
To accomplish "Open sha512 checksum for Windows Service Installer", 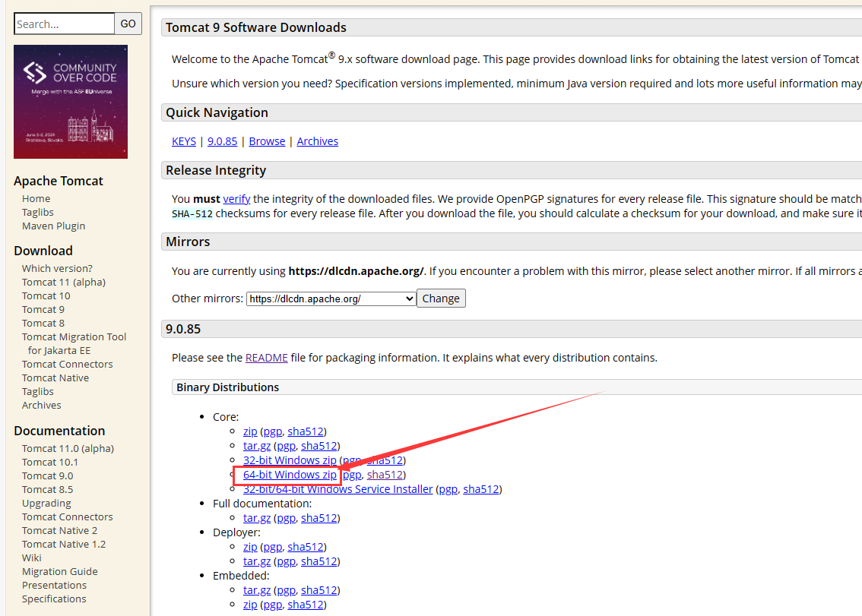I will [x=481, y=489].
